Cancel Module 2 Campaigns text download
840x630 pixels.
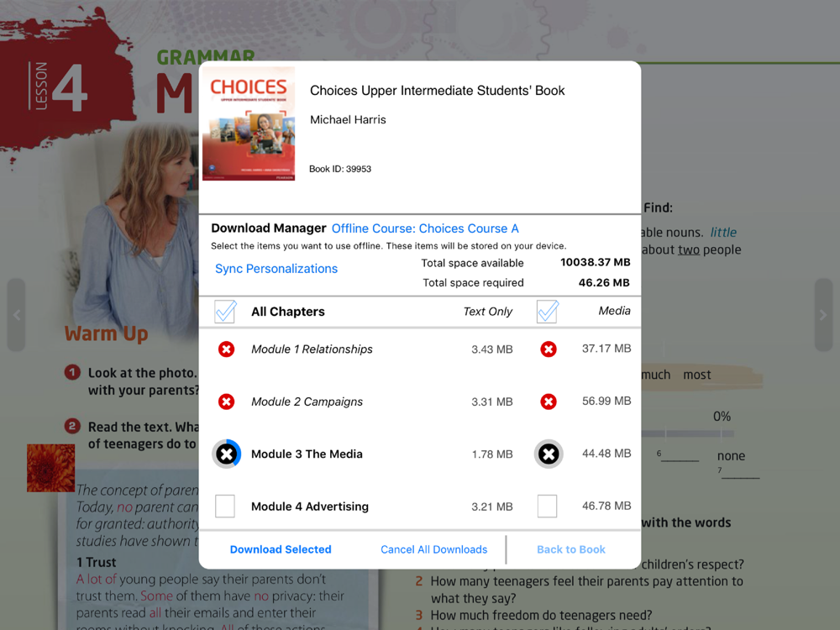coord(226,402)
